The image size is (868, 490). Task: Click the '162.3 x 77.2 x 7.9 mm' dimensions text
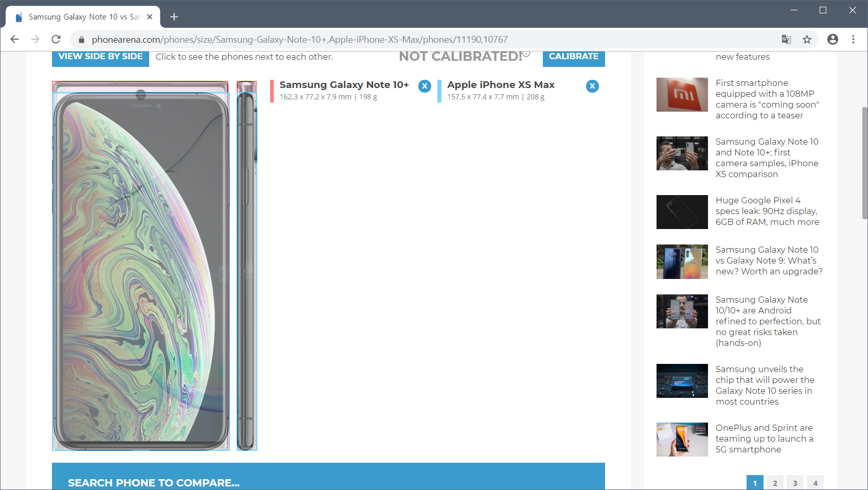tap(315, 97)
